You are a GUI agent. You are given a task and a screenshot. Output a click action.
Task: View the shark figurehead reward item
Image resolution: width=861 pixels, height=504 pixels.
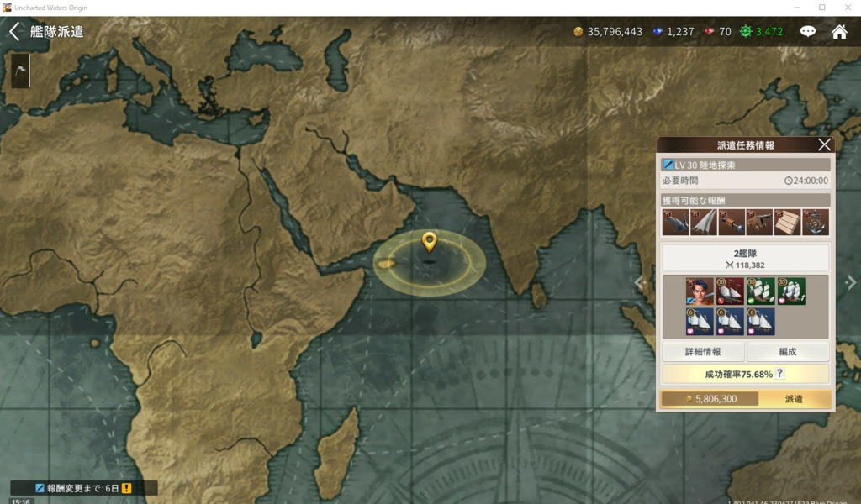pyautogui.click(x=675, y=222)
